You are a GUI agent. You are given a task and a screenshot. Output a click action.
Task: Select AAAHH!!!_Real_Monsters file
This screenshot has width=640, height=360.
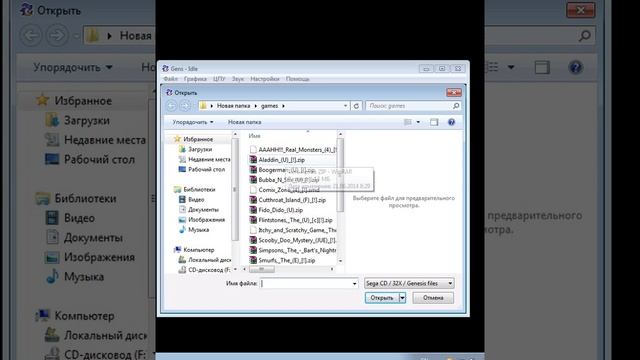point(293,150)
